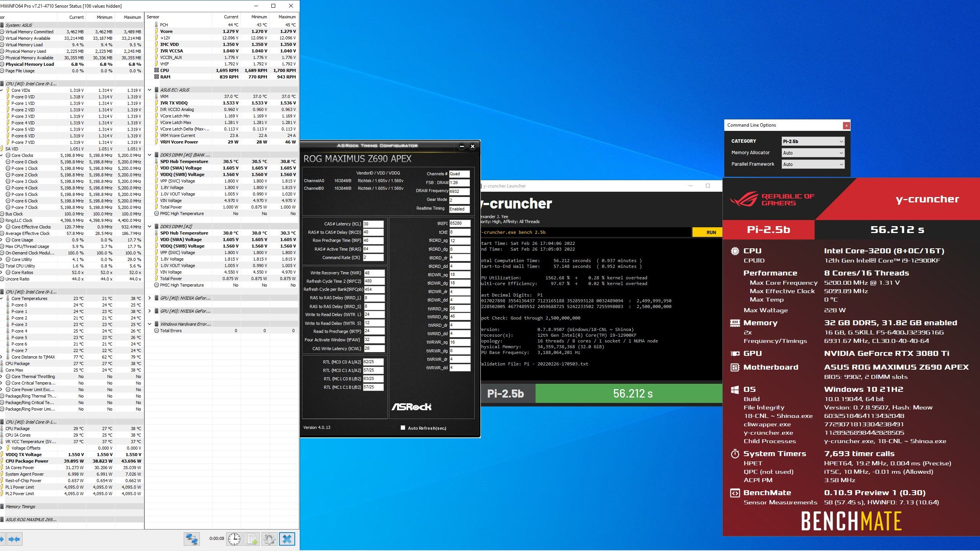Image resolution: width=980 pixels, height=551 pixels.
Task: Click the lightning icon beside SA VID
Action: click(2, 149)
